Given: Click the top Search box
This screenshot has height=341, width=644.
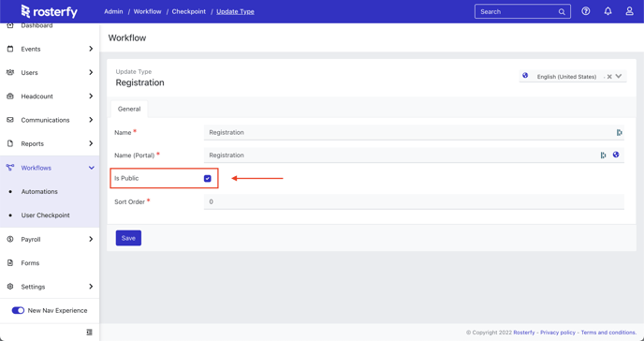Looking at the screenshot, I should 522,11.
